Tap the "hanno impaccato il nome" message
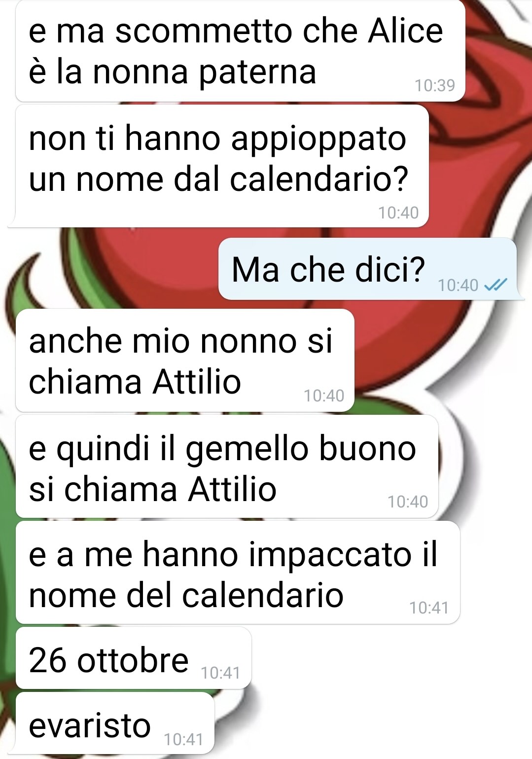 238,573
